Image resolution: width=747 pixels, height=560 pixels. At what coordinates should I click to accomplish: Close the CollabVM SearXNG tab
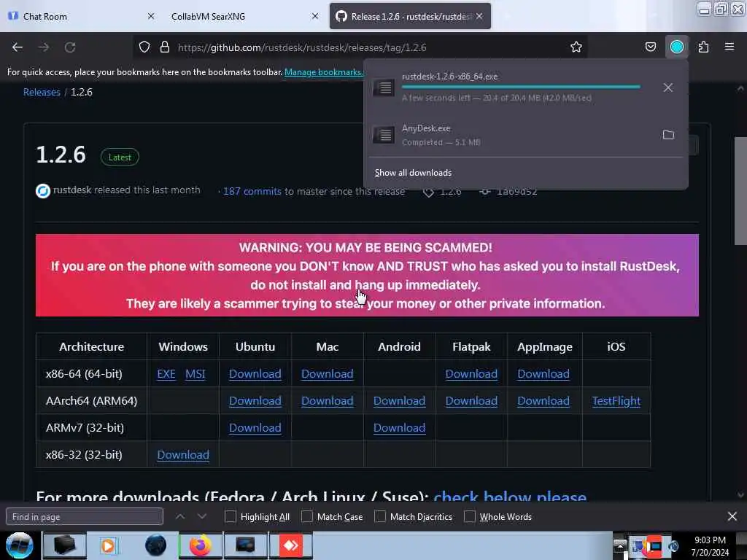coord(315,16)
